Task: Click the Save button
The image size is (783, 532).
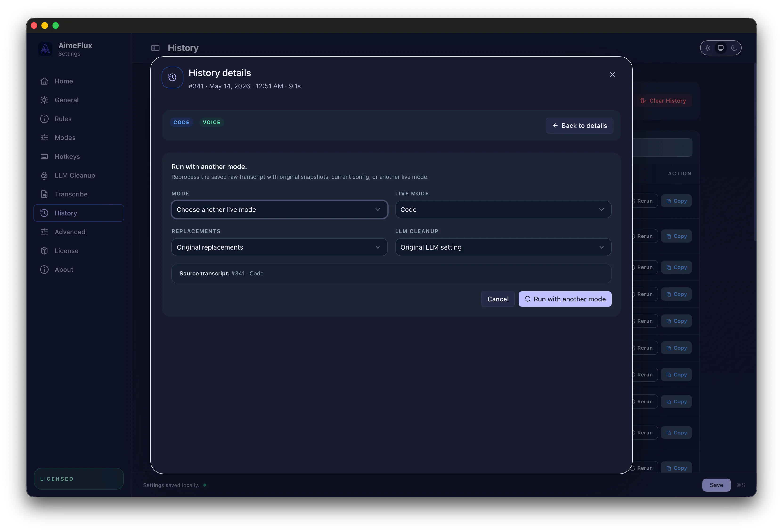Action: click(x=716, y=485)
